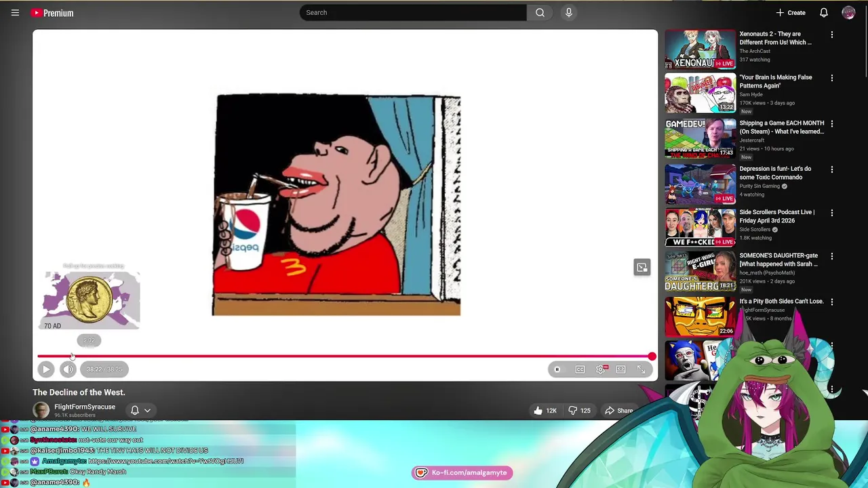Screen dimensions: 868x488
Task: Enter fullscreen mode
Action: click(641, 369)
